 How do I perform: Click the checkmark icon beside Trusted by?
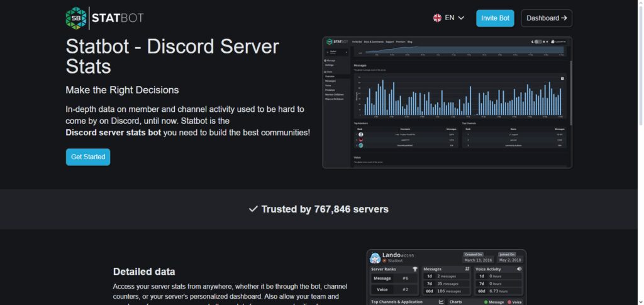click(253, 209)
